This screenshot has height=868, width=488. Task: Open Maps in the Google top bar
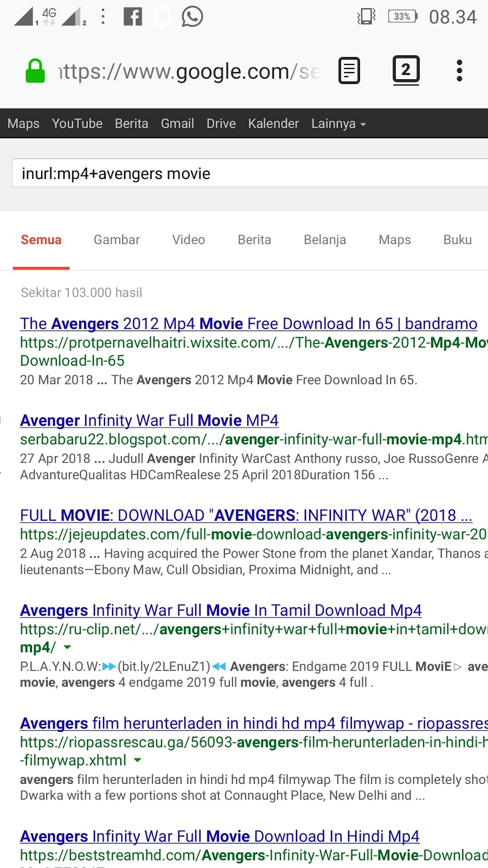tap(23, 124)
